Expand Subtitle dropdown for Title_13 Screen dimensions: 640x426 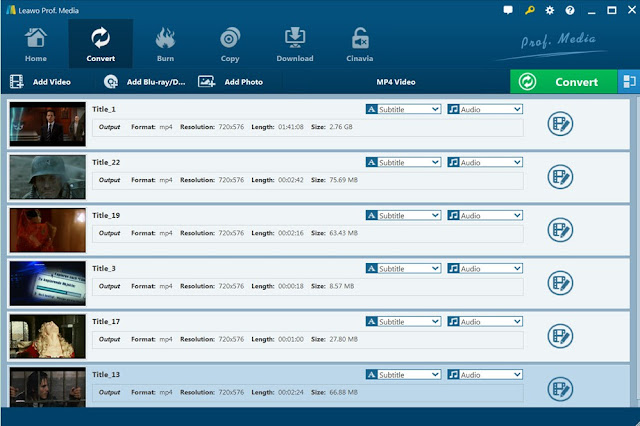[403, 375]
